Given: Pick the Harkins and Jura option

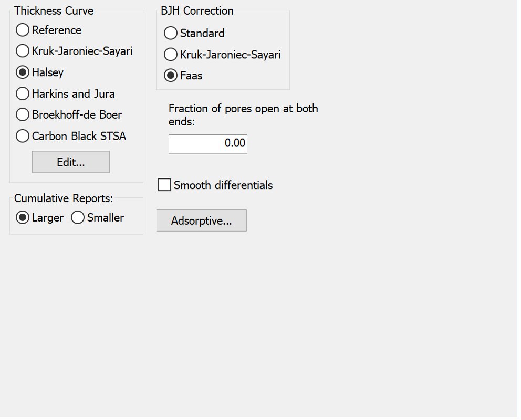Looking at the screenshot, I should click(23, 94).
